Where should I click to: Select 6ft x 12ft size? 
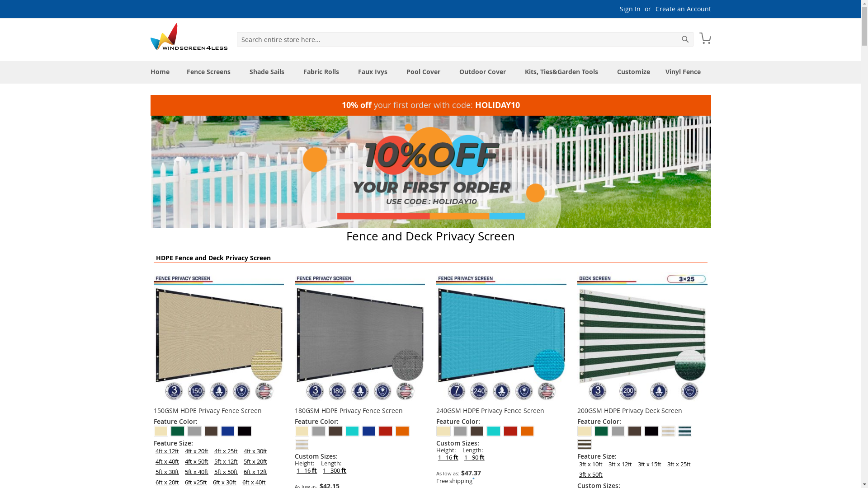pyautogui.click(x=255, y=472)
